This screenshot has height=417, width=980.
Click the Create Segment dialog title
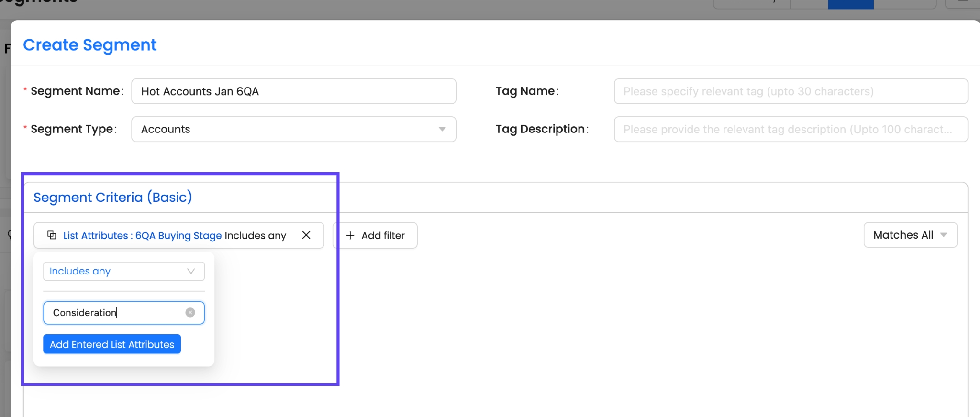[x=89, y=45]
